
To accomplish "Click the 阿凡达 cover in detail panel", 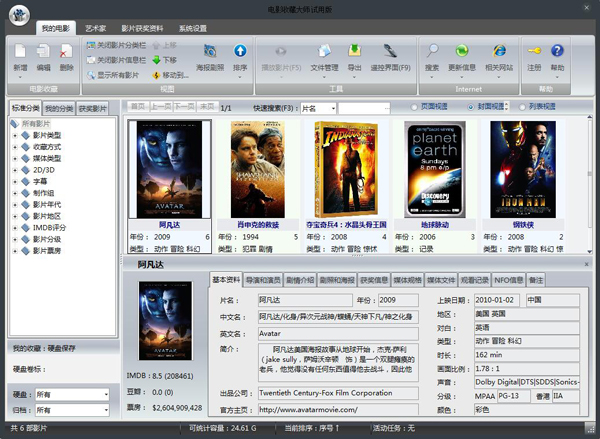I will (x=165, y=321).
